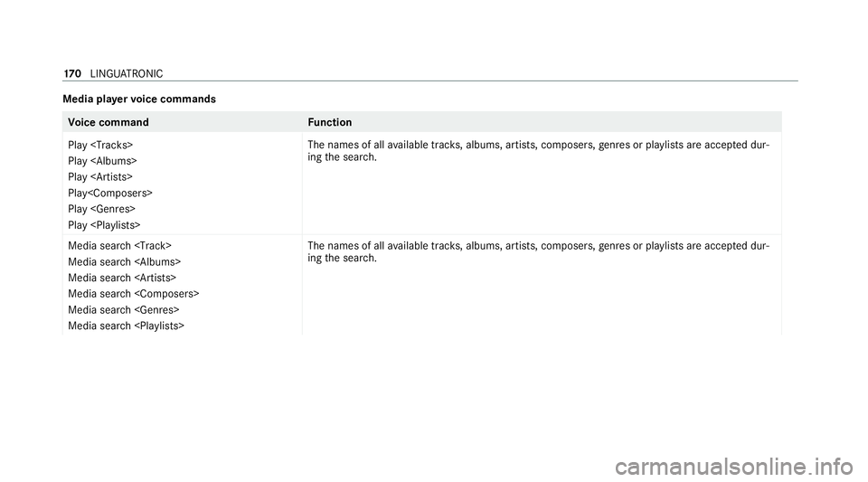Click the 'Play <Artists>' command text
868x482 pixels.
[x=100, y=177]
